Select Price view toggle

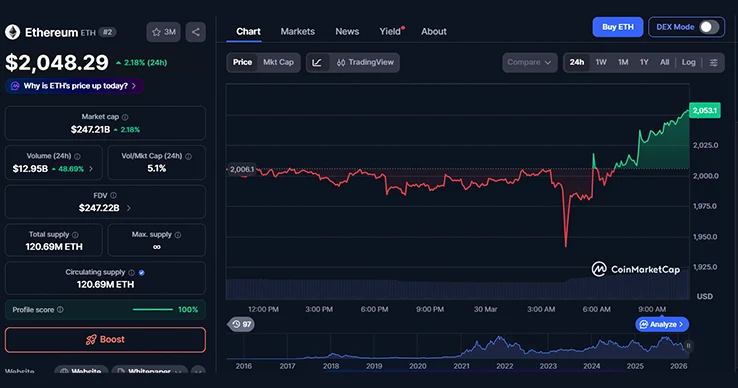pyautogui.click(x=242, y=62)
